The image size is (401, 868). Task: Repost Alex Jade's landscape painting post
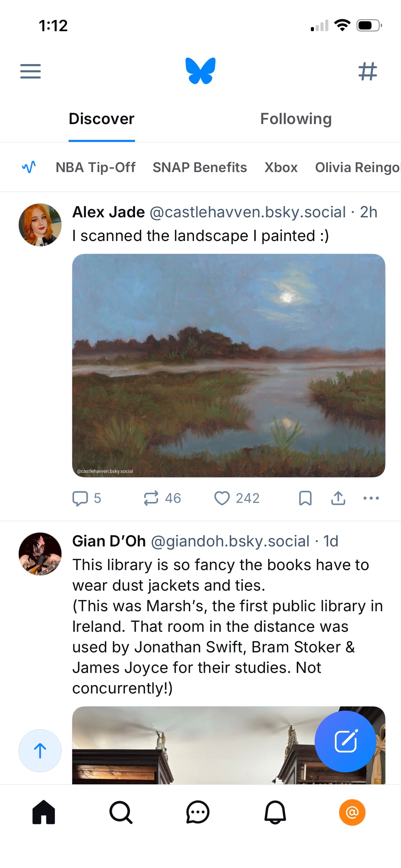tap(151, 498)
